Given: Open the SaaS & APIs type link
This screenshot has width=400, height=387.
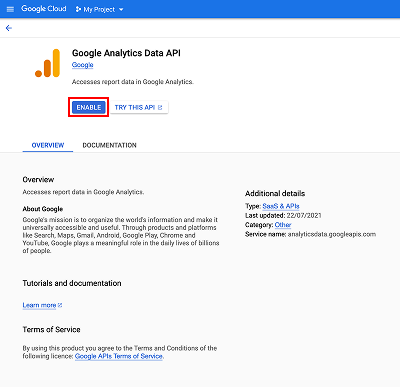Looking at the screenshot, I should [x=281, y=206].
